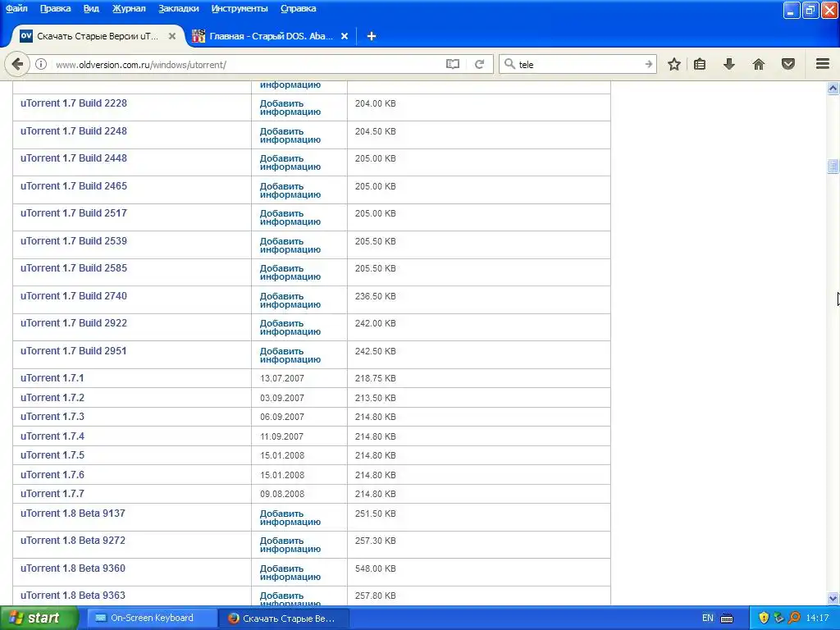Open the EN language indicator
Screen dimensions: 840x630
pyautogui.click(x=708, y=619)
